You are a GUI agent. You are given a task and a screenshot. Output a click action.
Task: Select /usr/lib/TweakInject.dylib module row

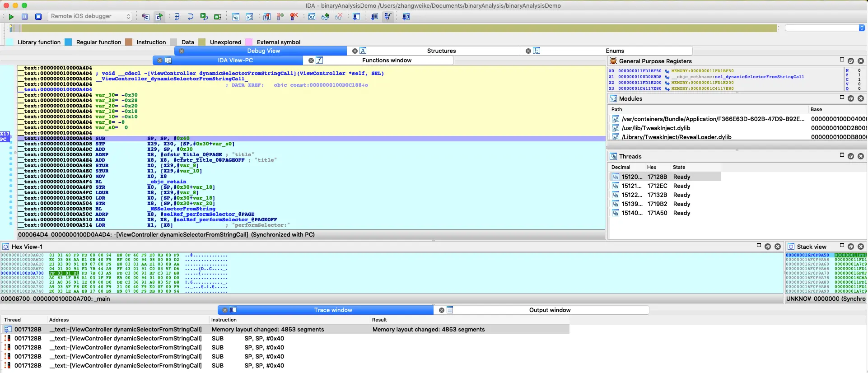[737, 128]
